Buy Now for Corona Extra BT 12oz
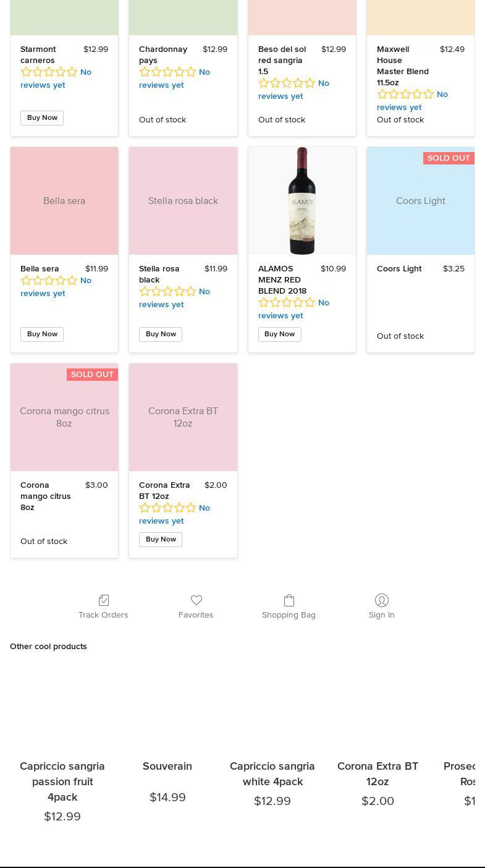This screenshot has height=868, width=485. [x=161, y=540]
